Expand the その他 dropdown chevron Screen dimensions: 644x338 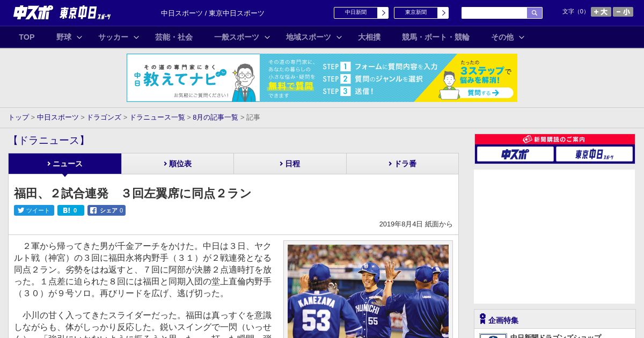[522, 38]
